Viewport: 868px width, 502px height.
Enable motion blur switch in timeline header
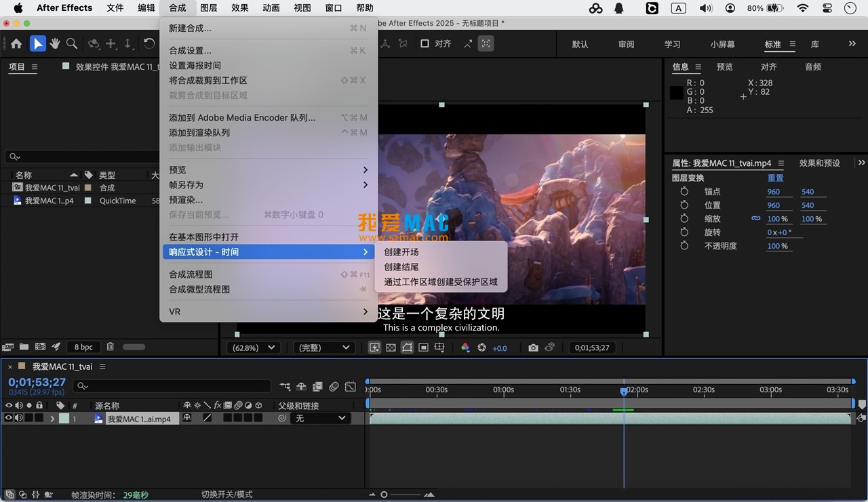(x=334, y=387)
